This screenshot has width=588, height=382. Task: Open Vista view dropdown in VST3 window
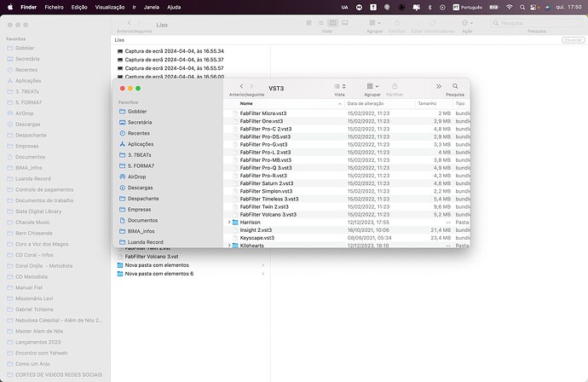(x=339, y=86)
